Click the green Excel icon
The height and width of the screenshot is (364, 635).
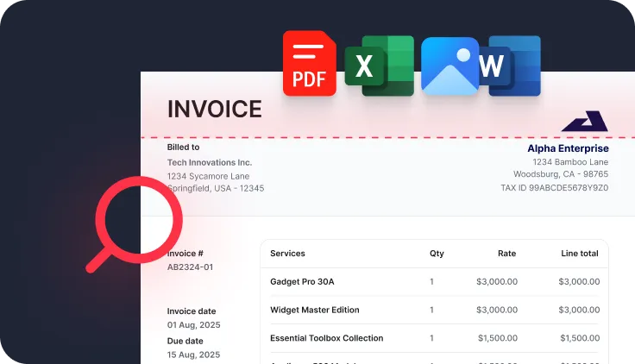(x=380, y=66)
